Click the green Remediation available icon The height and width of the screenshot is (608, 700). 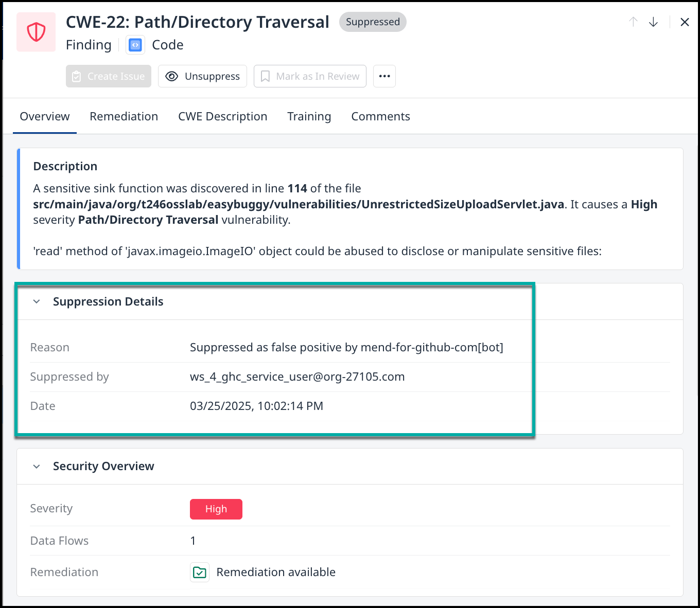tap(199, 573)
